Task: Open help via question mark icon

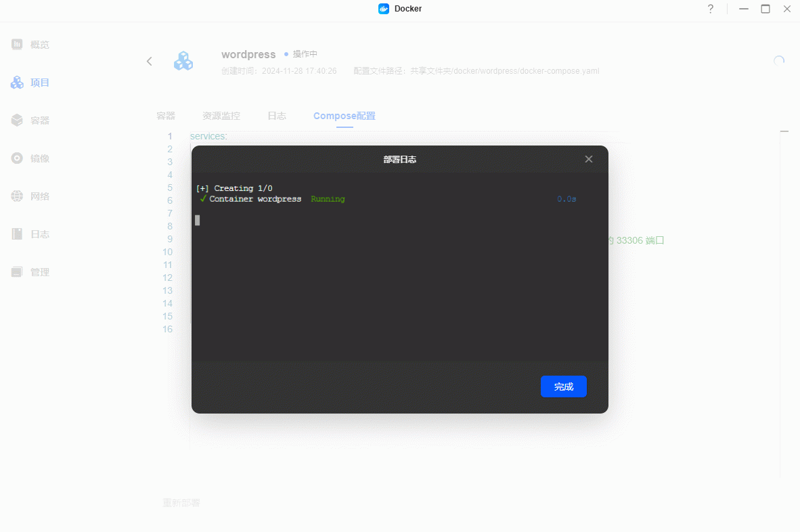Action: [710, 9]
